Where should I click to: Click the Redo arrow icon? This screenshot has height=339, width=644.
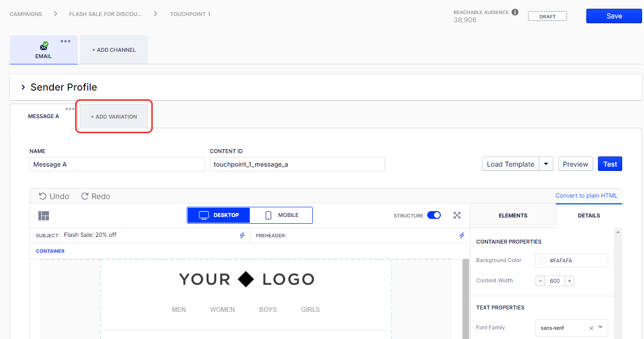point(85,196)
